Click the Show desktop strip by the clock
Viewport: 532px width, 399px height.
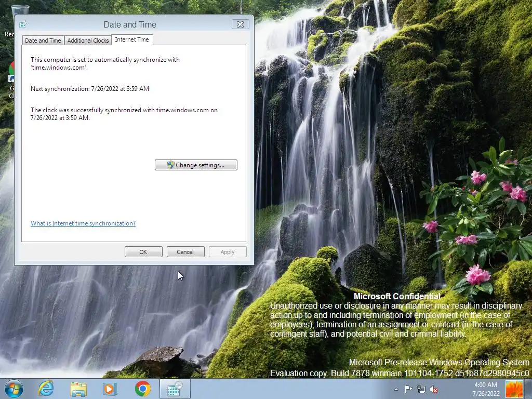pos(528,389)
